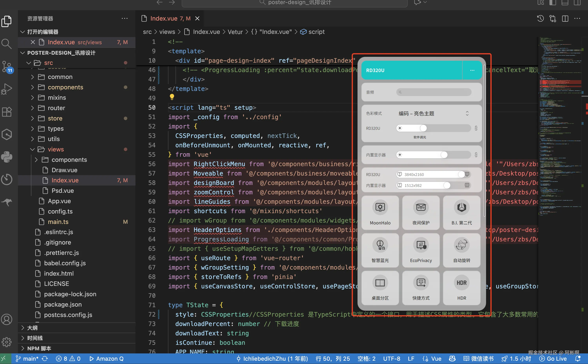Screen dimensions: 588x364
Task: Expand the 大纲 outline section
Action: [32, 328]
